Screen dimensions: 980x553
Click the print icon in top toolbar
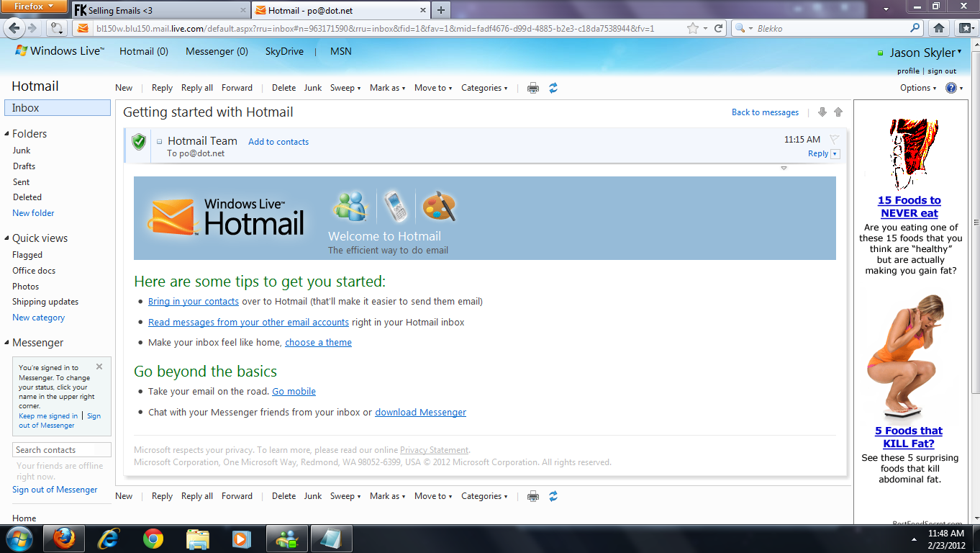point(533,88)
